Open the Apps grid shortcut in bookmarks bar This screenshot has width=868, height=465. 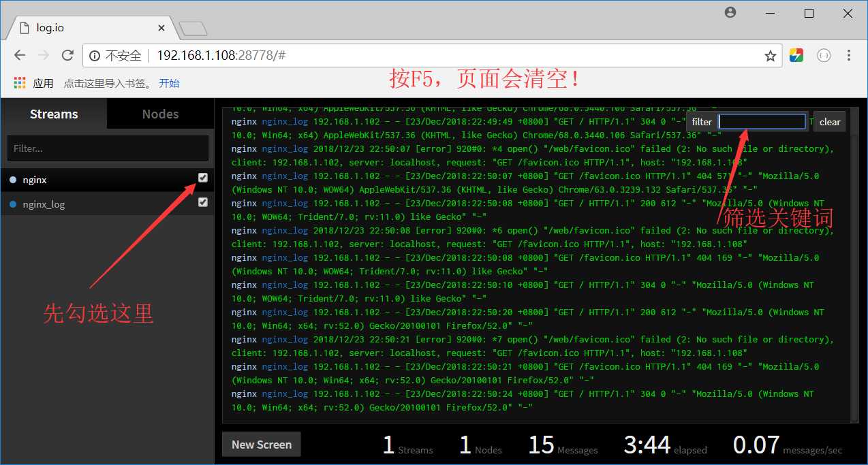pyautogui.click(x=19, y=83)
